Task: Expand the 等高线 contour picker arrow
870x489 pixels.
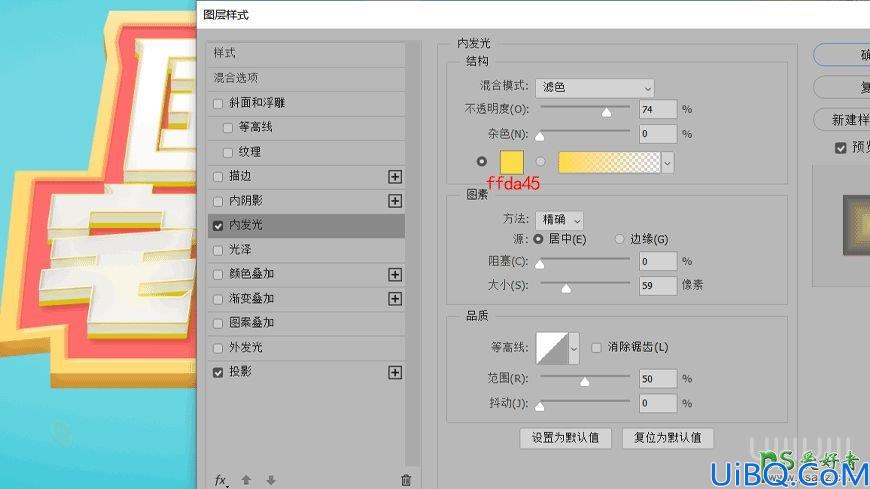Action: 574,349
